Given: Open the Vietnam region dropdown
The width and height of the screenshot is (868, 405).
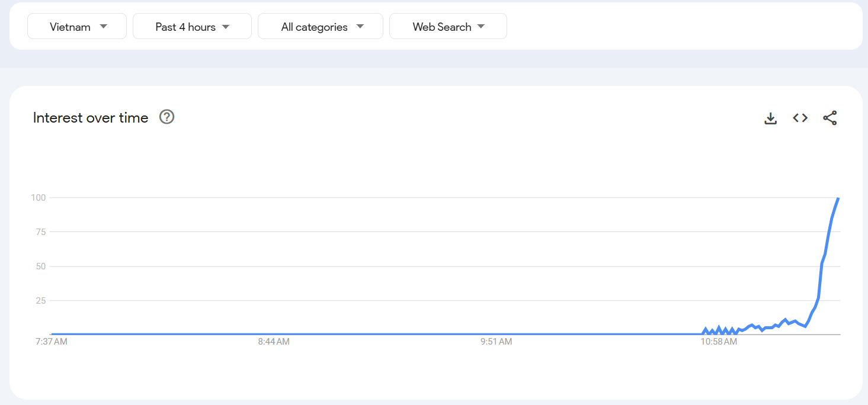Looking at the screenshot, I should point(77,27).
